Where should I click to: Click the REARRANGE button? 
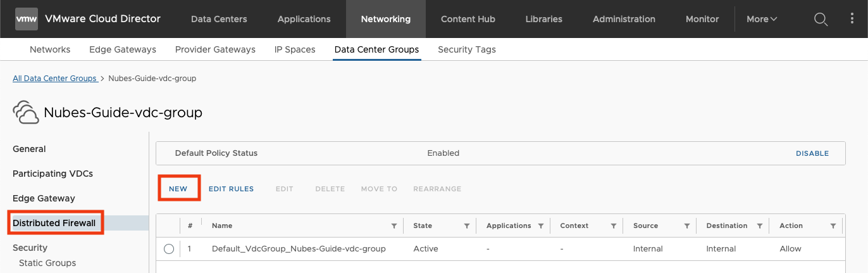437,189
